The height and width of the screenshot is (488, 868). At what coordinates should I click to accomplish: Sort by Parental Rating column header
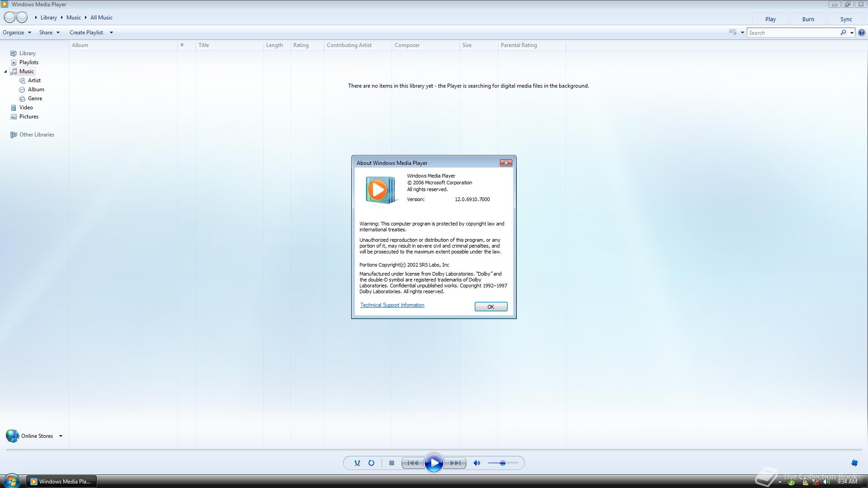(532, 45)
